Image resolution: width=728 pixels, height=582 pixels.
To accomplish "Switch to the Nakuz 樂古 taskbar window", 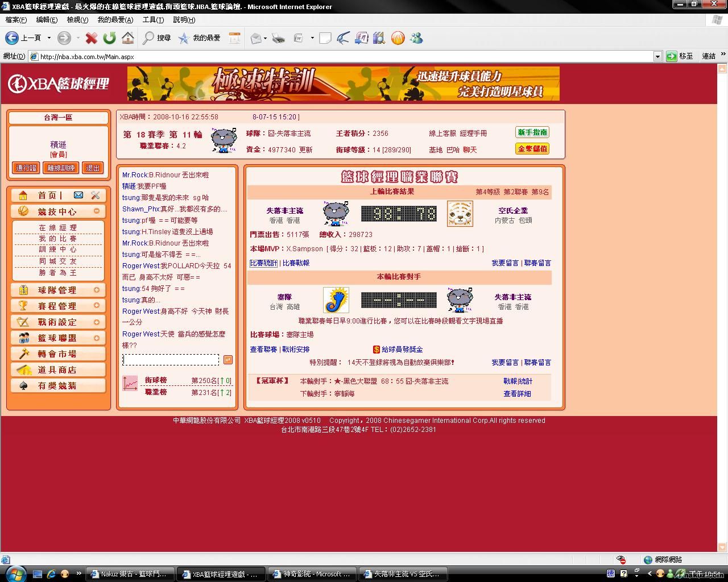I will [131, 574].
